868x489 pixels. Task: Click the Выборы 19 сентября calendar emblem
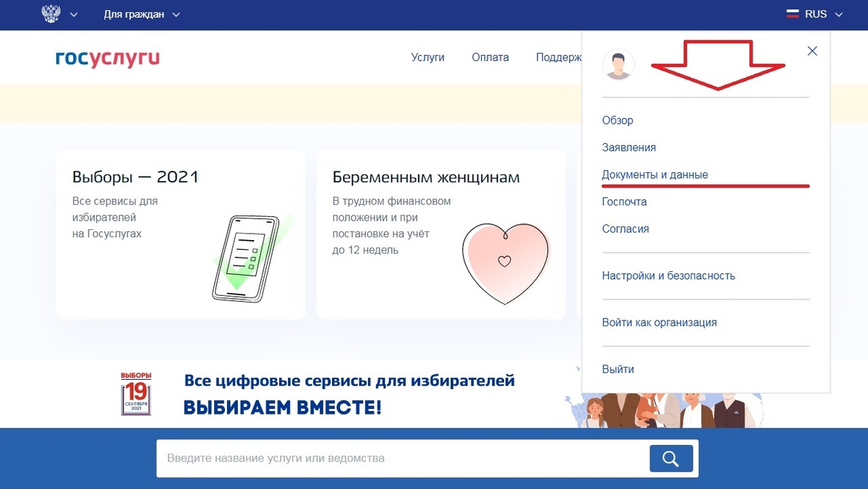coord(135,391)
